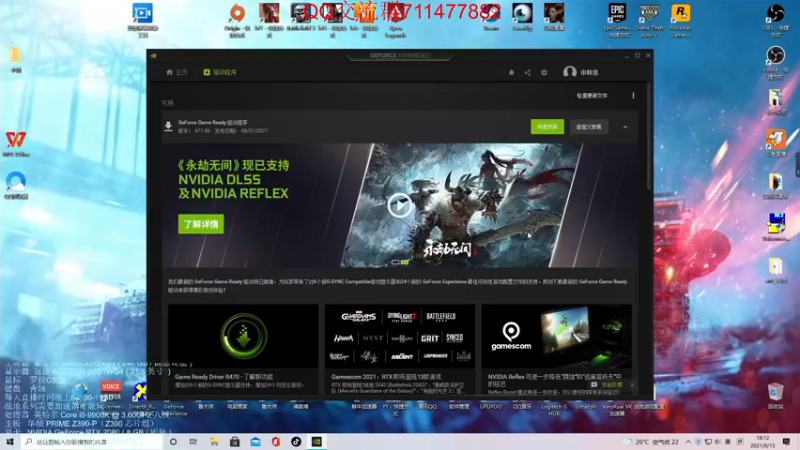Open the three-dot more options menu
The image size is (800, 450).
pyautogui.click(x=633, y=95)
